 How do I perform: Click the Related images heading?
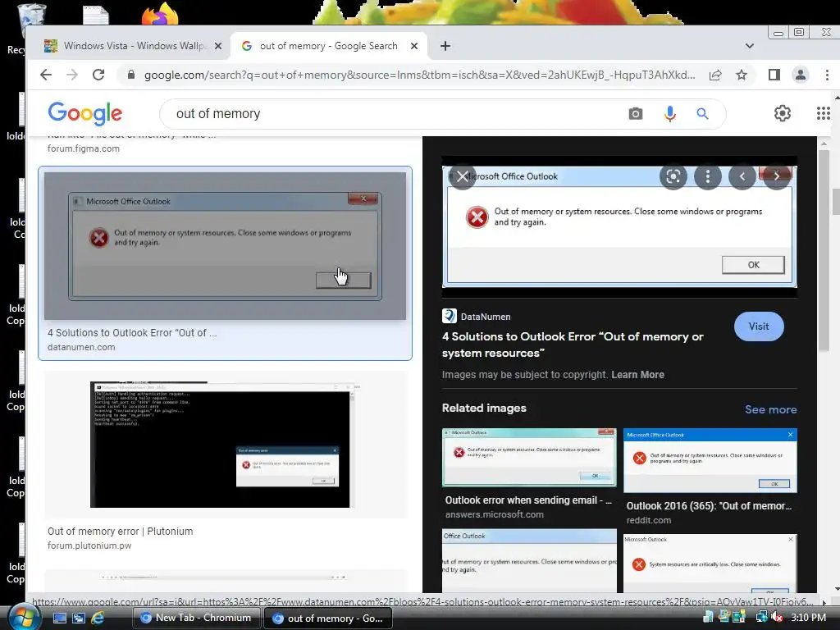(x=484, y=408)
